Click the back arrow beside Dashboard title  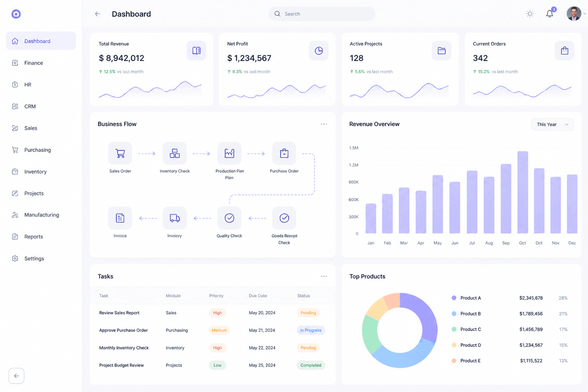pyautogui.click(x=98, y=14)
